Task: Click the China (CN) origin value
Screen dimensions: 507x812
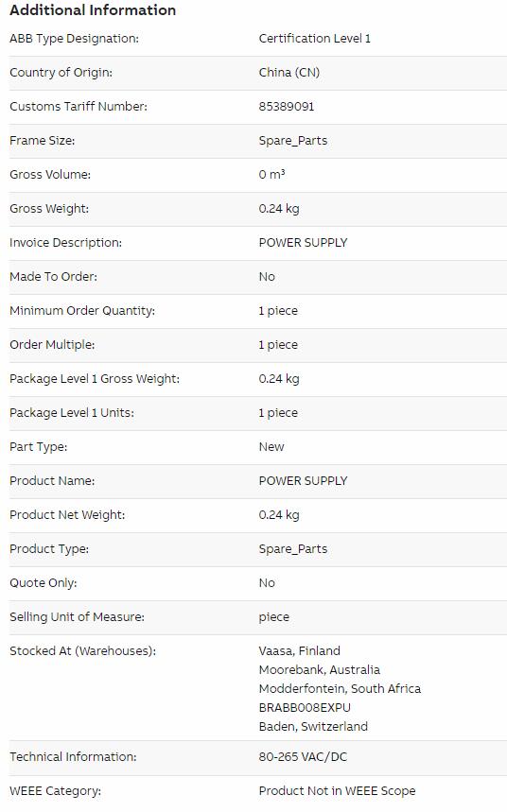Action: 289,73
